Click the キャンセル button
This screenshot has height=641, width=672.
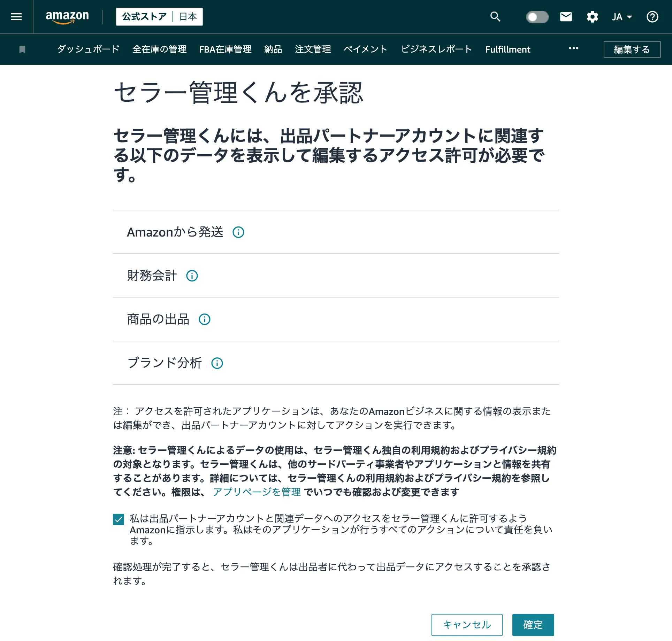point(467,625)
